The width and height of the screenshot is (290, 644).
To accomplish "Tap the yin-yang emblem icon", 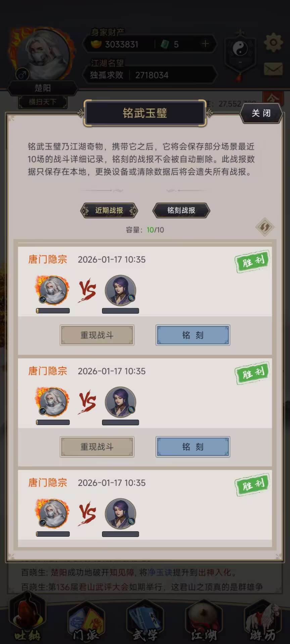I will pos(240,50).
